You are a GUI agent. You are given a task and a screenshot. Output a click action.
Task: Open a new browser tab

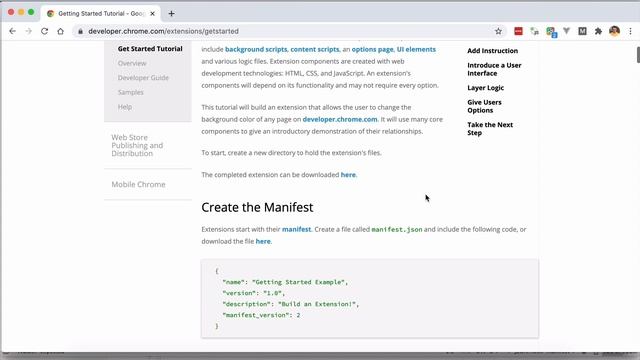171,13
